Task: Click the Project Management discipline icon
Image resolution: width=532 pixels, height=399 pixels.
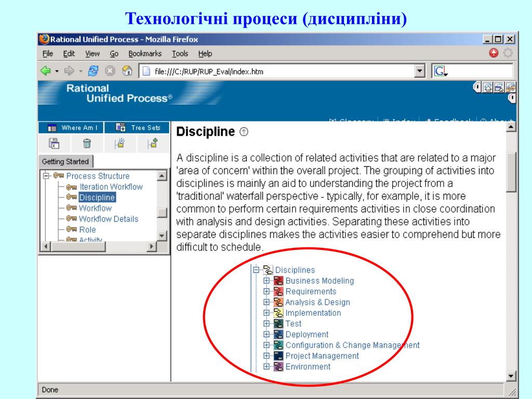Action: [278, 355]
